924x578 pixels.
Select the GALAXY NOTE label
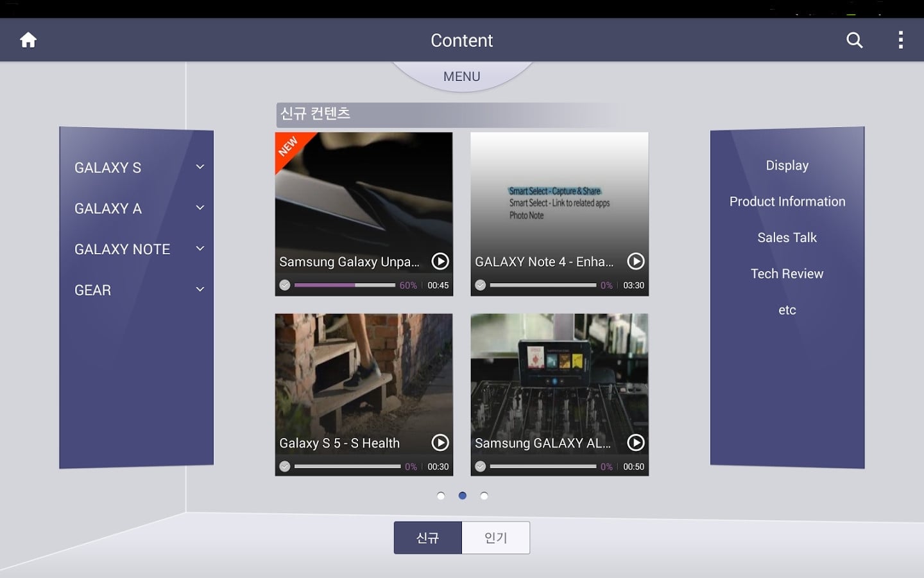click(x=122, y=249)
